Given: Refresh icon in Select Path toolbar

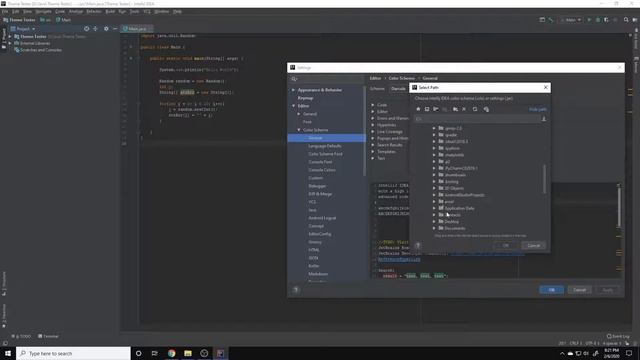Looking at the screenshot, I should [475, 109].
